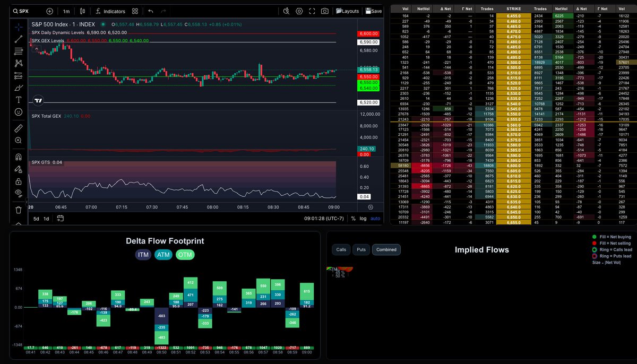Switch to the Puts tab
This screenshot has height=364, width=637.
361,249
